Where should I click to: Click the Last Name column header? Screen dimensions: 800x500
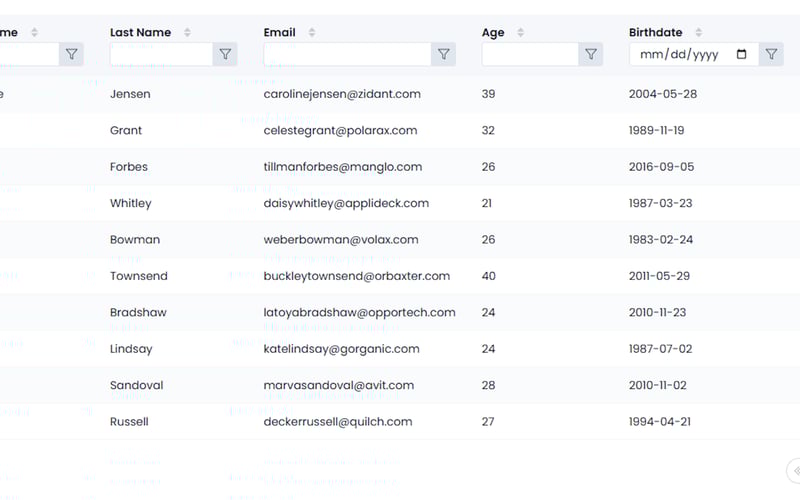[140, 33]
